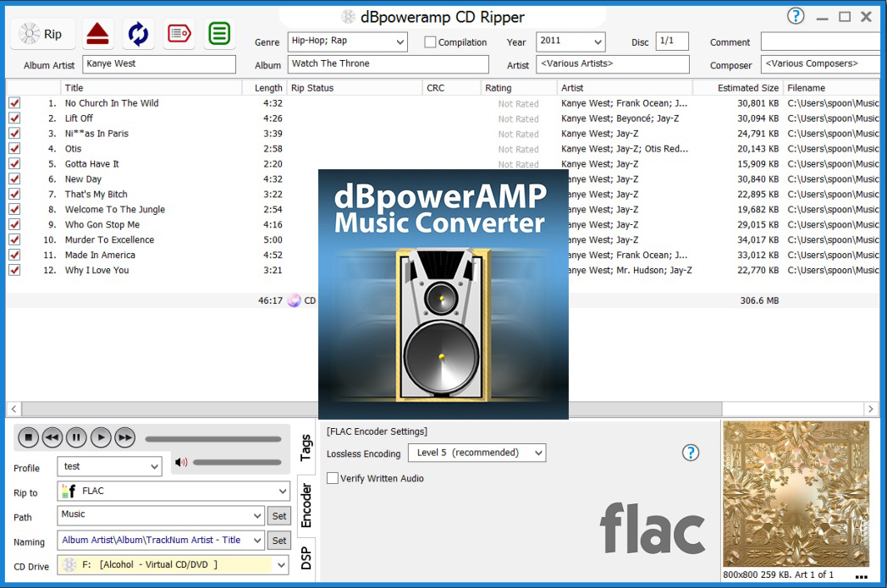Choose a different CD Drive from dropdown
887x588 pixels.
coord(281,565)
